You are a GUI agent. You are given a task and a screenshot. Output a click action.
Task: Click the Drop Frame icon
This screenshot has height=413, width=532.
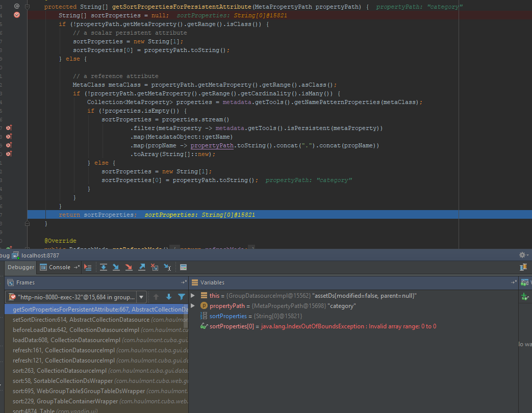coord(155,268)
